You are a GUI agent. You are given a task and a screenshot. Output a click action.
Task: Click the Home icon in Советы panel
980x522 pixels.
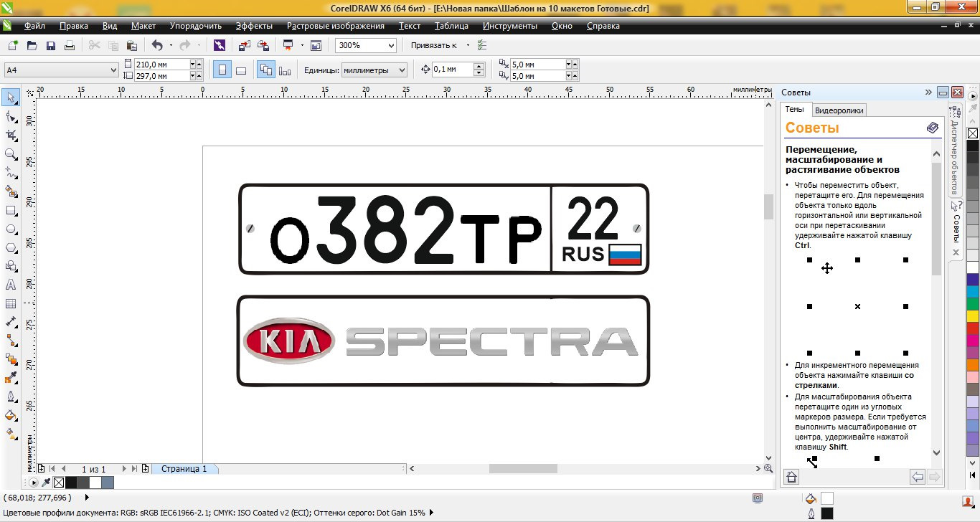coord(791,477)
